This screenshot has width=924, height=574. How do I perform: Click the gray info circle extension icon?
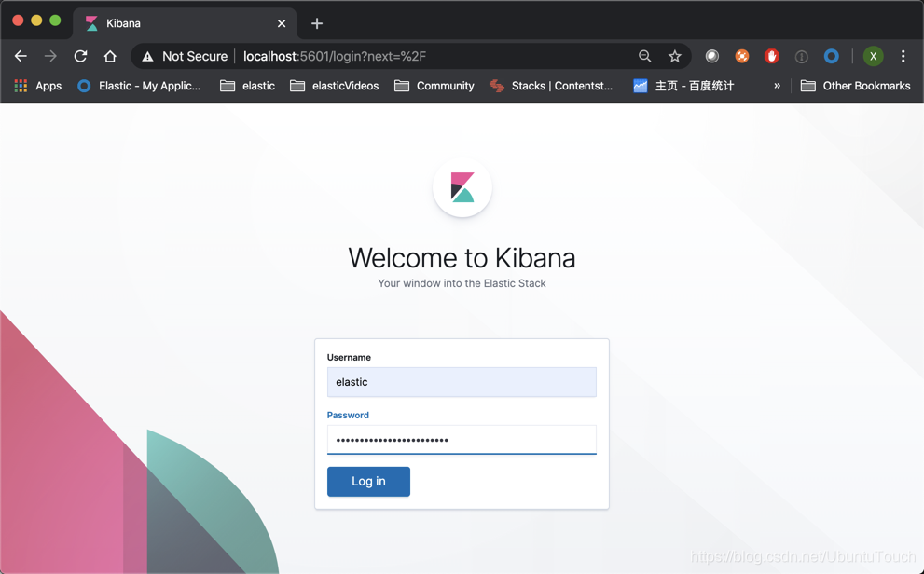[x=801, y=57]
